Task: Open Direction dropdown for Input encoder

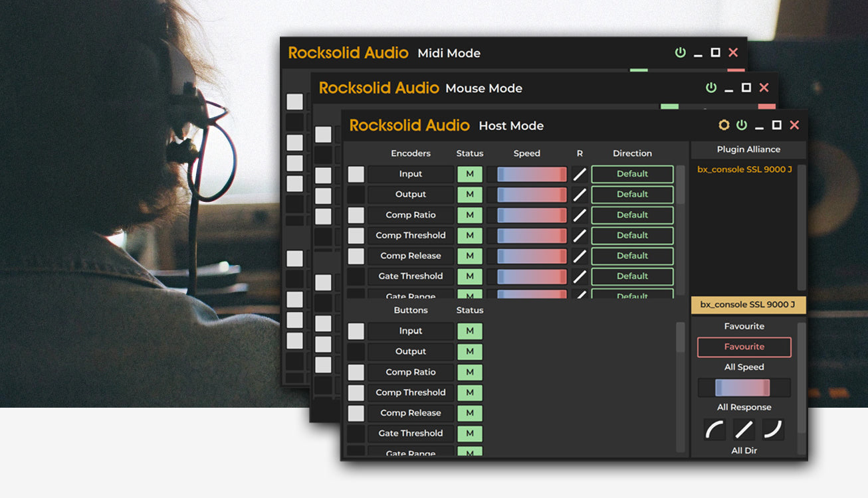Action: [632, 174]
